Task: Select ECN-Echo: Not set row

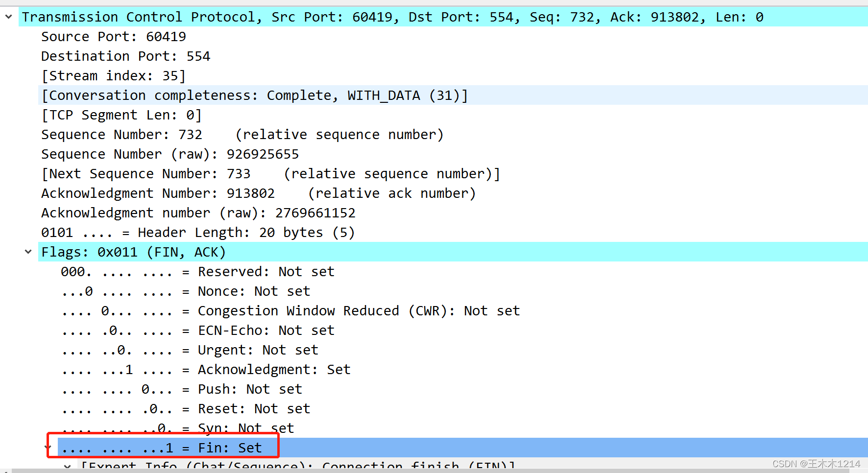Action: [x=463, y=330]
